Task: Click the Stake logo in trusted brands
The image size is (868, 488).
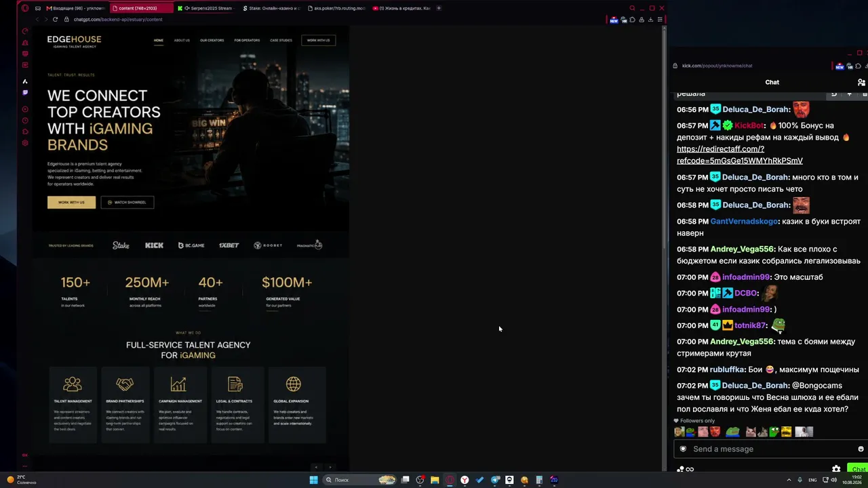Action: [121, 245]
